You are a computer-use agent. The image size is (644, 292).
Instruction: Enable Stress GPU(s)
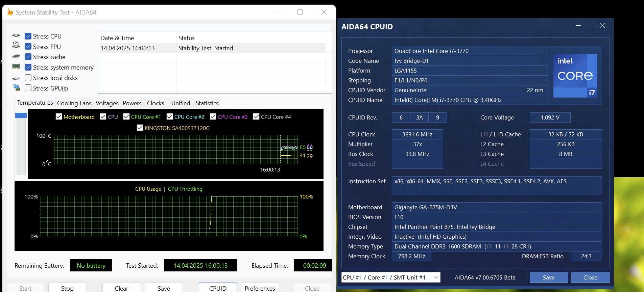pos(28,88)
